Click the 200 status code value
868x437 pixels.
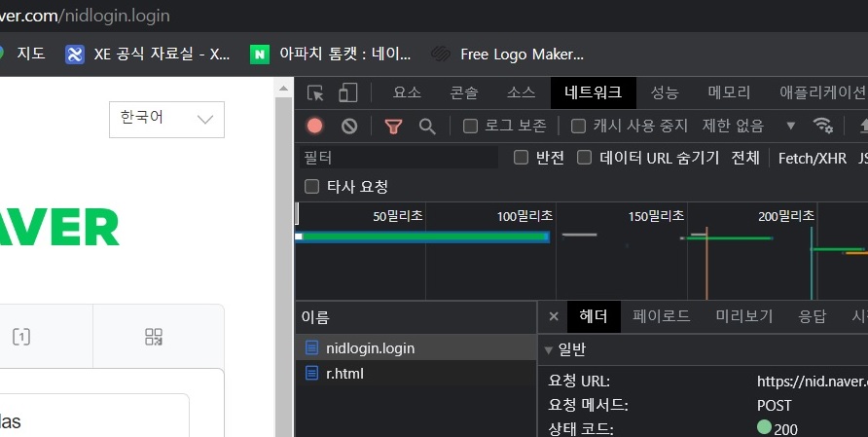[785, 429]
